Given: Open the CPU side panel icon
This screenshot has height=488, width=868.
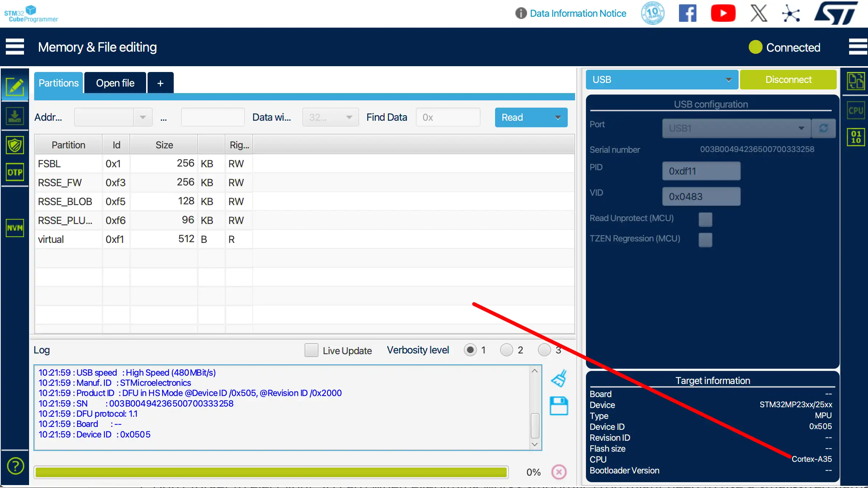Looking at the screenshot, I should pyautogui.click(x=856, y=110).
